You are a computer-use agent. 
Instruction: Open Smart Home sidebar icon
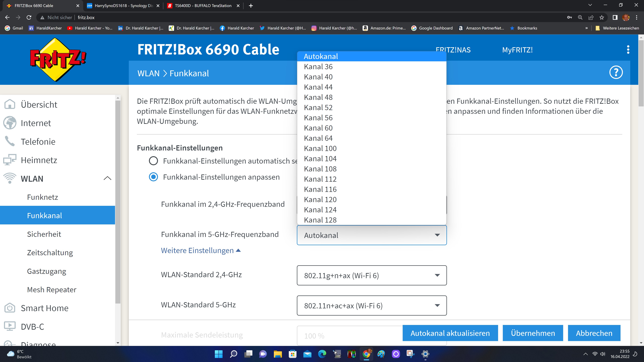point(10,308)
